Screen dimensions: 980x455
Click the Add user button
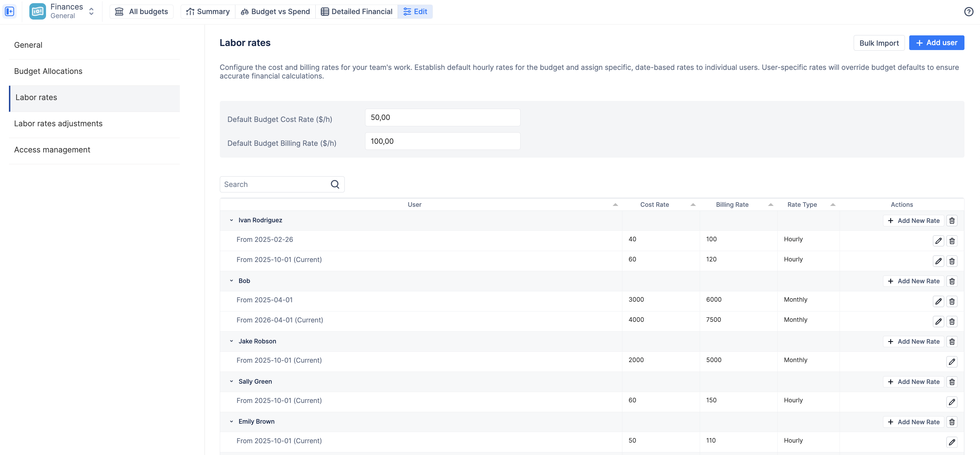pyautogui.click(x=936, y=43)
